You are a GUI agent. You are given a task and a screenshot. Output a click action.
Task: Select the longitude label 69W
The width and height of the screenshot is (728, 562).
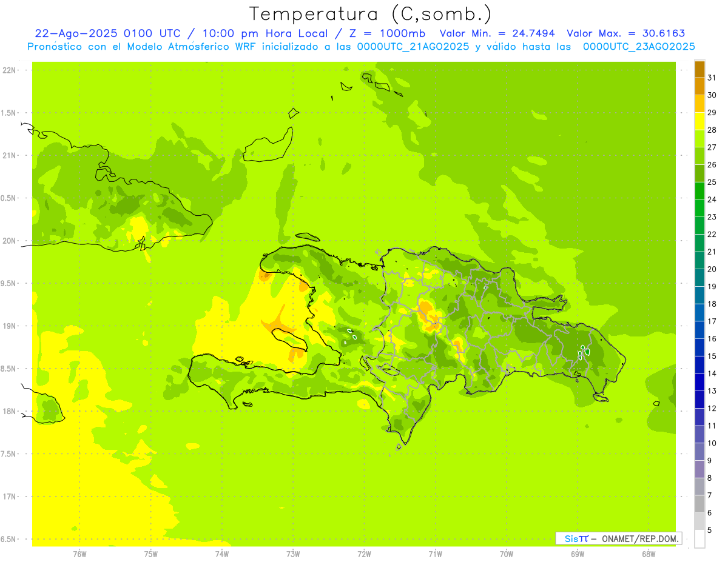(578, 554)
